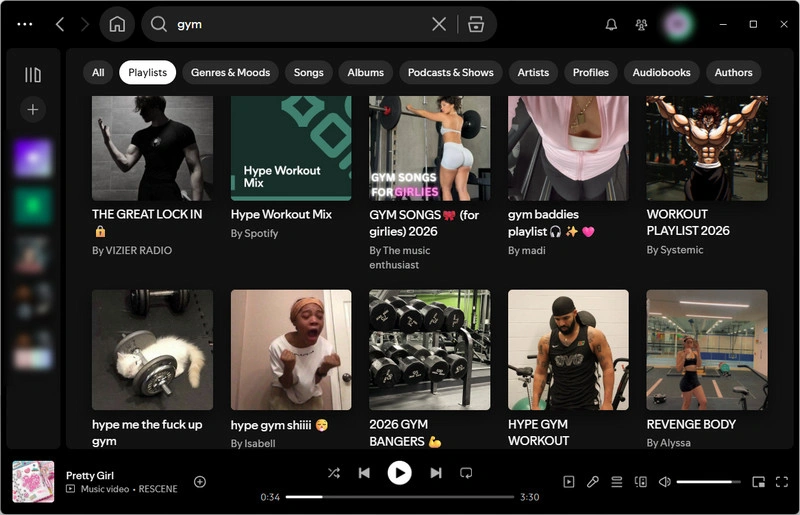Click WORKOUT PLAYLIST 2026 title link
The width and height of the screenshot is (800, 515).
tap(688, 223)
